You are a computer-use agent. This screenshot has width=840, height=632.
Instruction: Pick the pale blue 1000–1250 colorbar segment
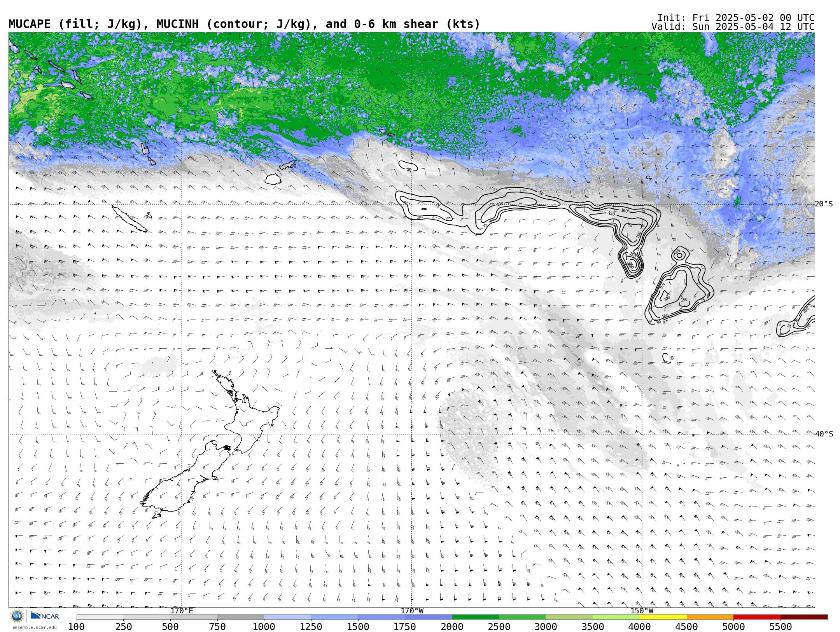pos(287,617)
